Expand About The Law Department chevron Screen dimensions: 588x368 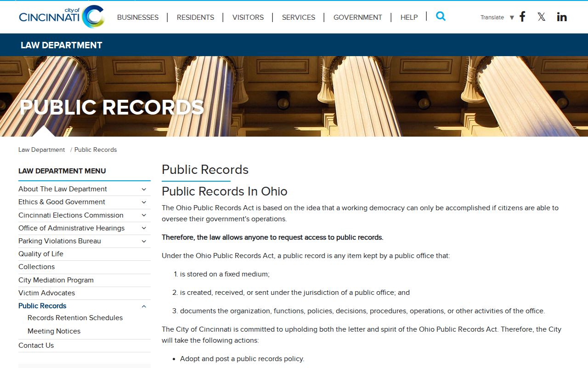click(144, 189)
